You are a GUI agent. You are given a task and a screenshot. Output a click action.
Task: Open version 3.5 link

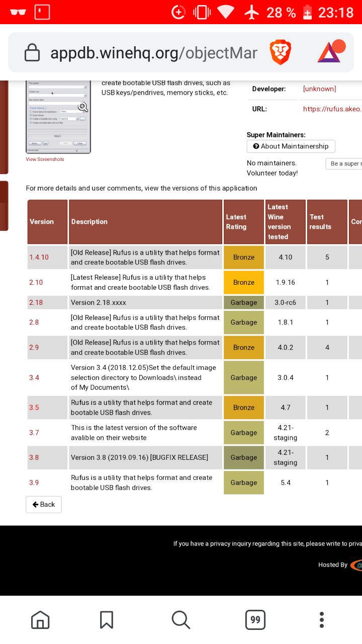[x=34, y=408]
